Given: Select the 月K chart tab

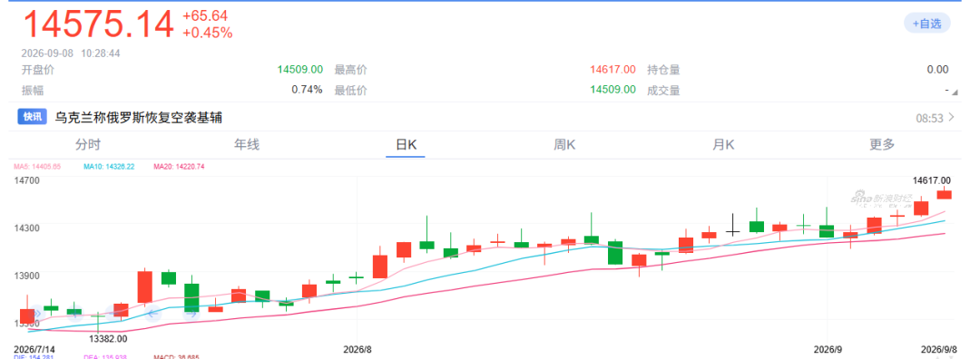Looking at the screenshot, I should pos(723,145).
